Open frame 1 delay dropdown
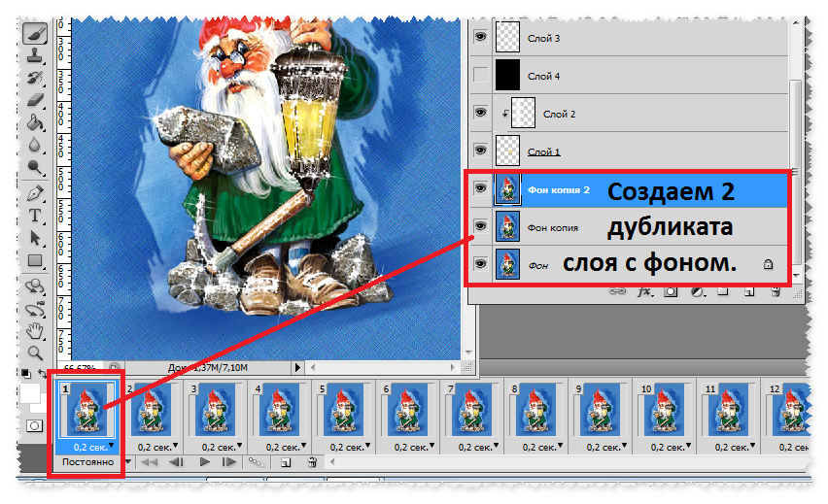The image size is (828, 504). pyautogui.click(x=112, y=446)
